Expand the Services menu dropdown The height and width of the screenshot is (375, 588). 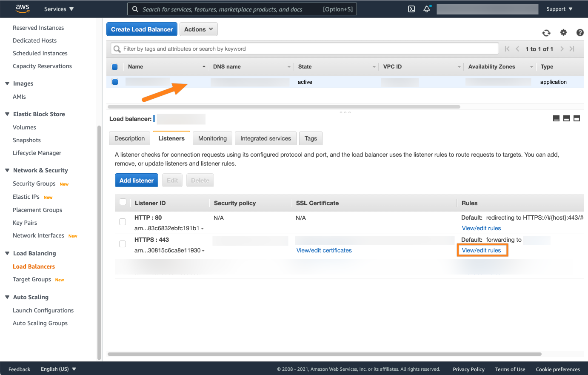[59, 9]
